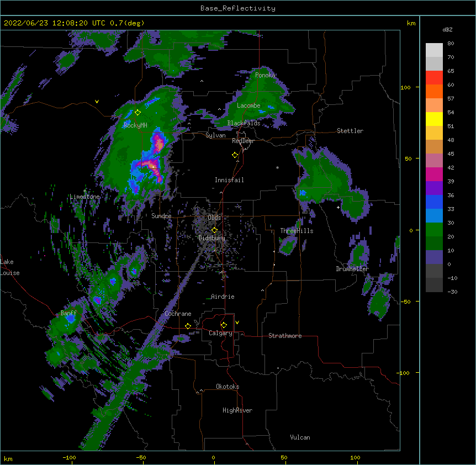Click the Drumheller label
The image size is (476, 465).
(x=352, y=269)
